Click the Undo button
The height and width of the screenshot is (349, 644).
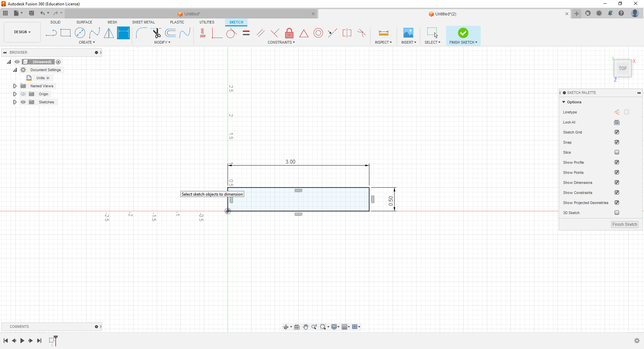click(x=42, y=13)
